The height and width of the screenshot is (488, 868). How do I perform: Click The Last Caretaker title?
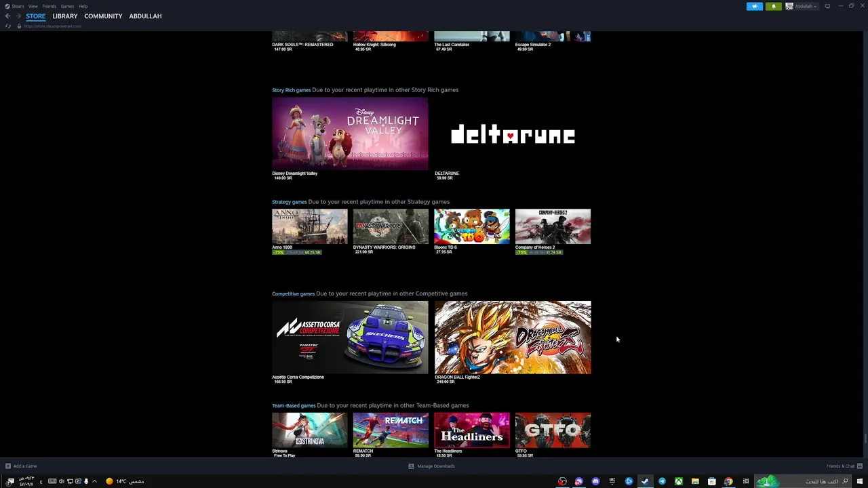point(452,45)
